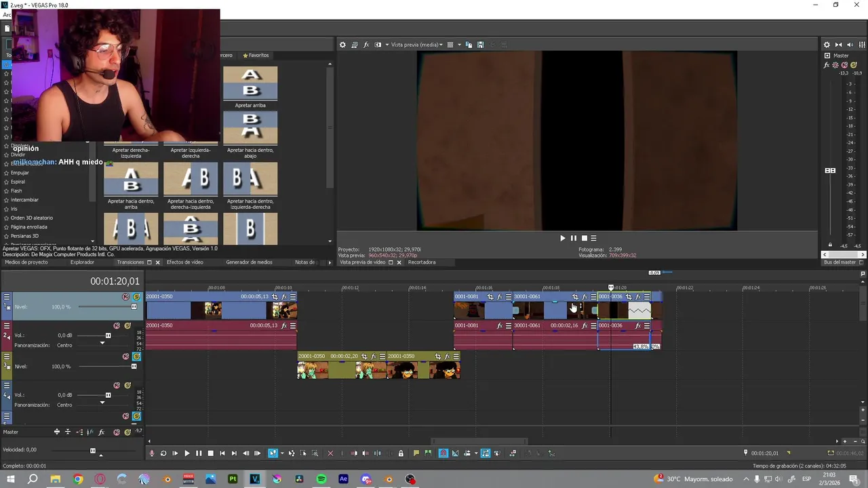The height and width of the screenshot is (488, 868).
Task: Stop timeline playback in transport bar
Action: click(210, 453)
